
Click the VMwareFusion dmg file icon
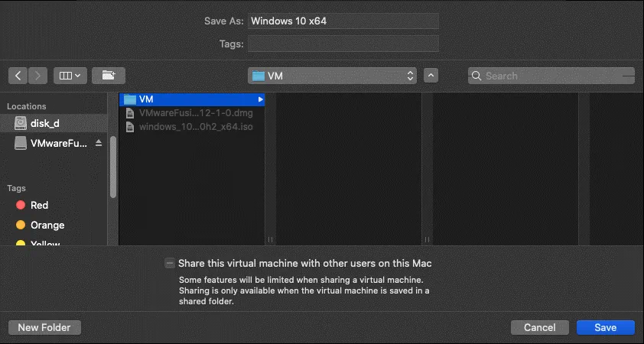pos(129,113)
